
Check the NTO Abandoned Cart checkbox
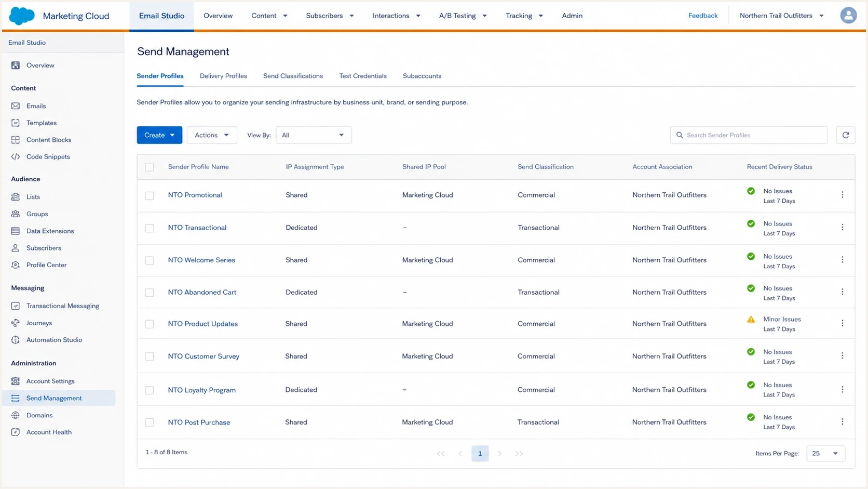coord(150,293)
